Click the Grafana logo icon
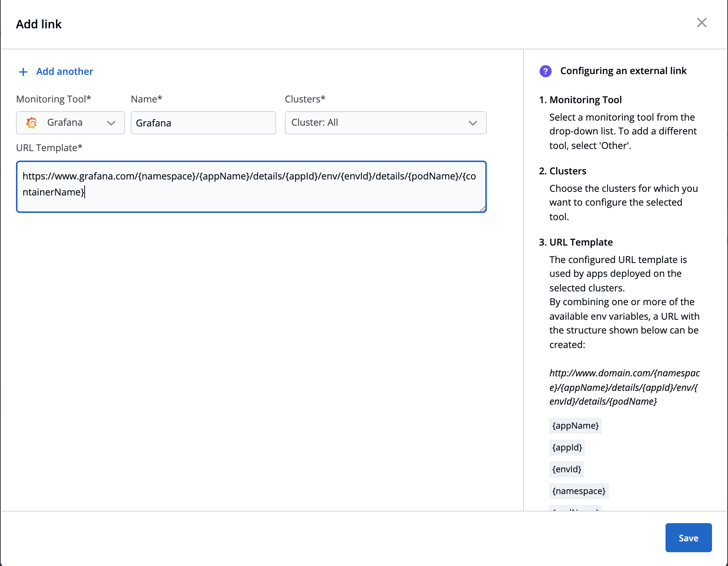Image resolution: width=728 pixels, height=566 pixels. [x=32, y=122]
